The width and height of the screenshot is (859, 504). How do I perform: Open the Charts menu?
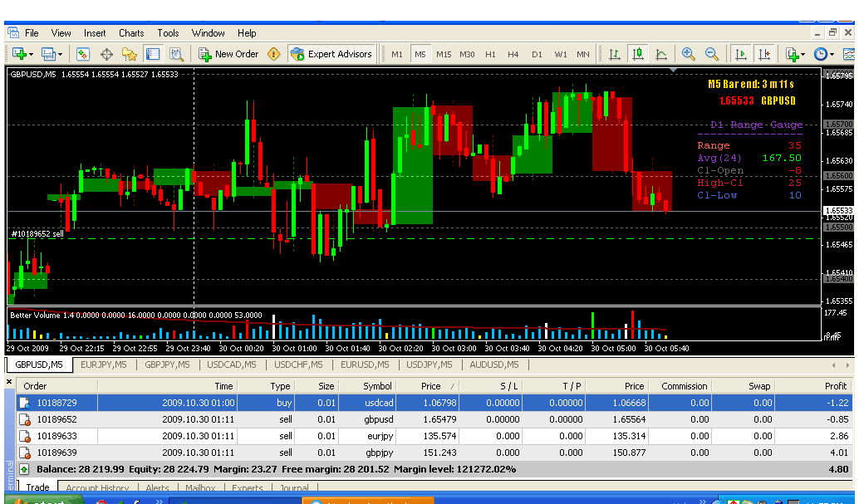[x=131, y=33]
